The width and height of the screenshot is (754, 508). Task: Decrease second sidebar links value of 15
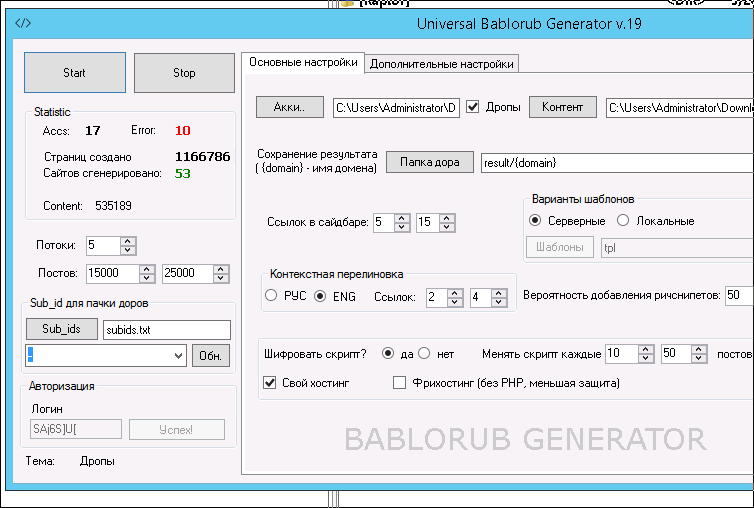click(x=447, y=227)
